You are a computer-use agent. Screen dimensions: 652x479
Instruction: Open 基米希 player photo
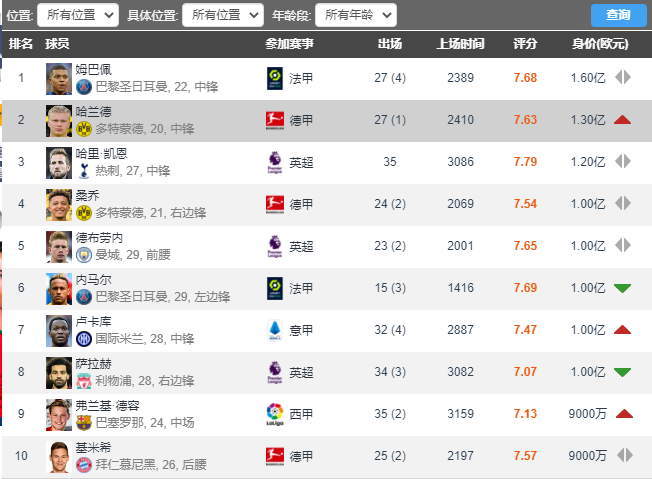coord(59,457)
